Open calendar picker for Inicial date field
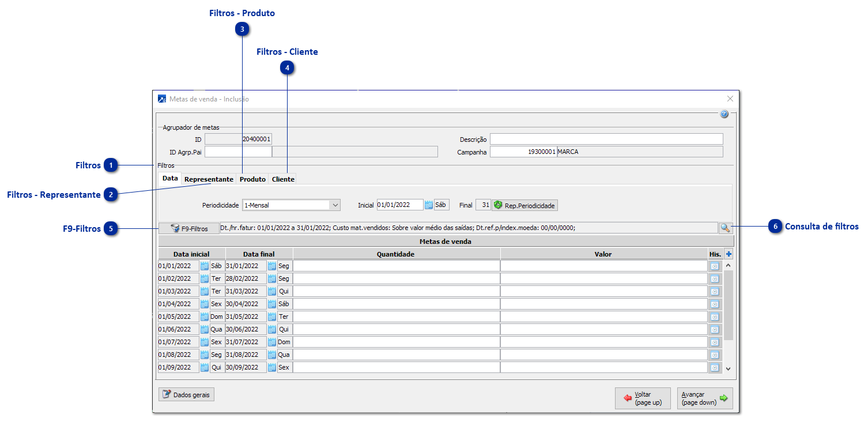The height and width of the screenshot is (422, 868). [428, 205]
